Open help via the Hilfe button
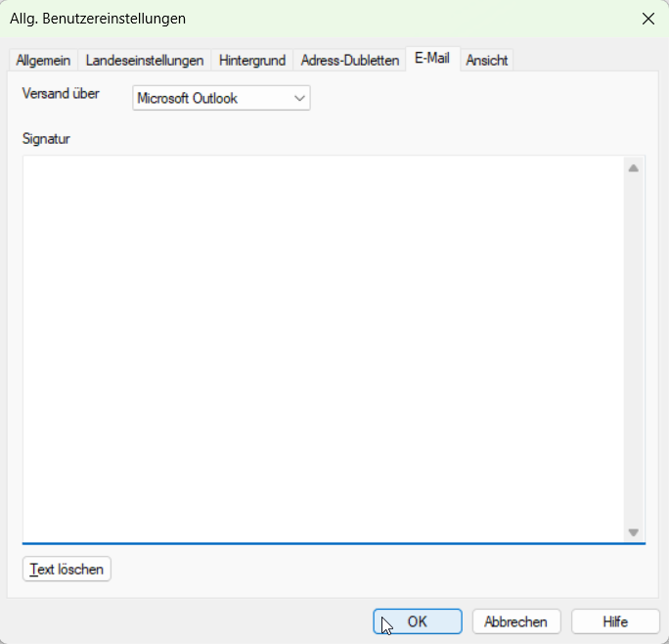 615,621
